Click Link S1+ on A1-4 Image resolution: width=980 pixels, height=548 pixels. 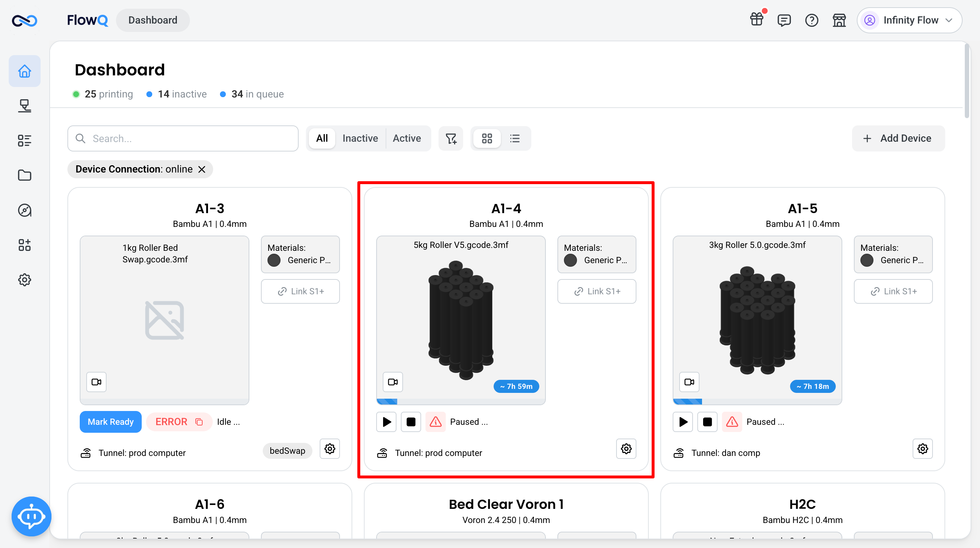pyautogui.click(x=597, y=291)
